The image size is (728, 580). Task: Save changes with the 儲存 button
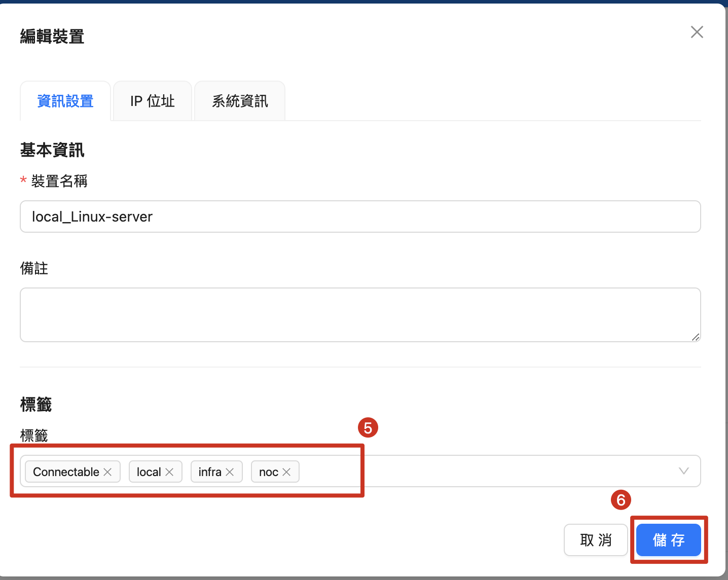pos(668,540)
